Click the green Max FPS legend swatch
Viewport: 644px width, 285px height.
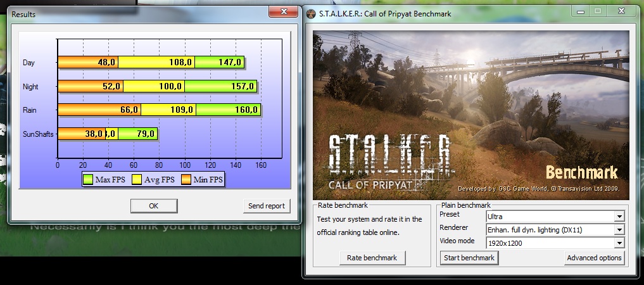(88, 179)
